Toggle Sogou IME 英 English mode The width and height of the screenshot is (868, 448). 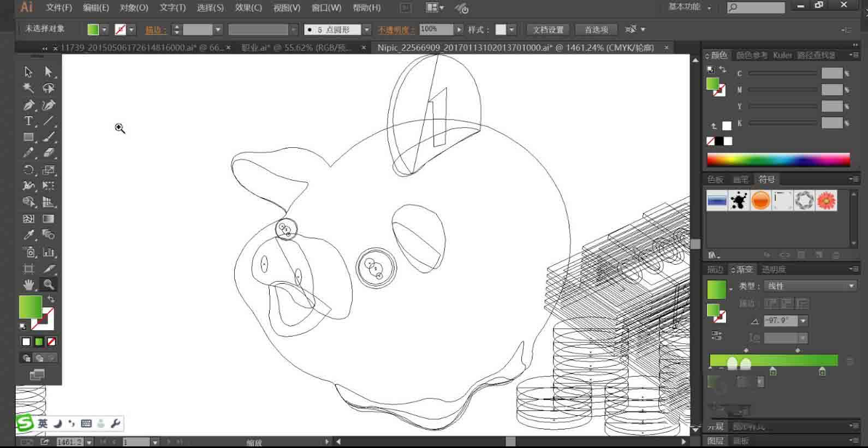(43, 423)
